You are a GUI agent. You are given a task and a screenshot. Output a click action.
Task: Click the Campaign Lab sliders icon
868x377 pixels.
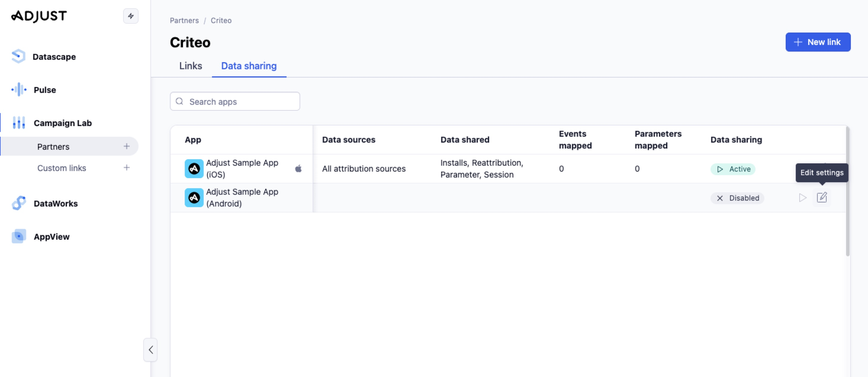point(19,123)
